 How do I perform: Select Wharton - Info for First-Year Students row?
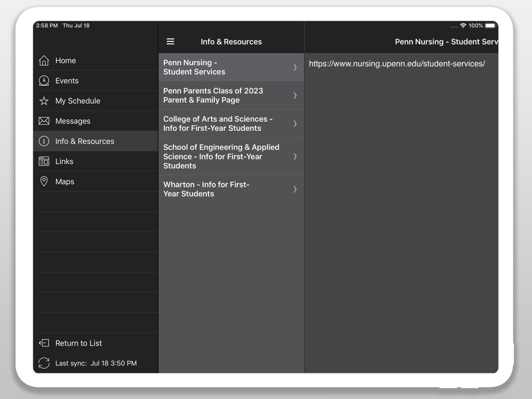[x=231, y=189]
